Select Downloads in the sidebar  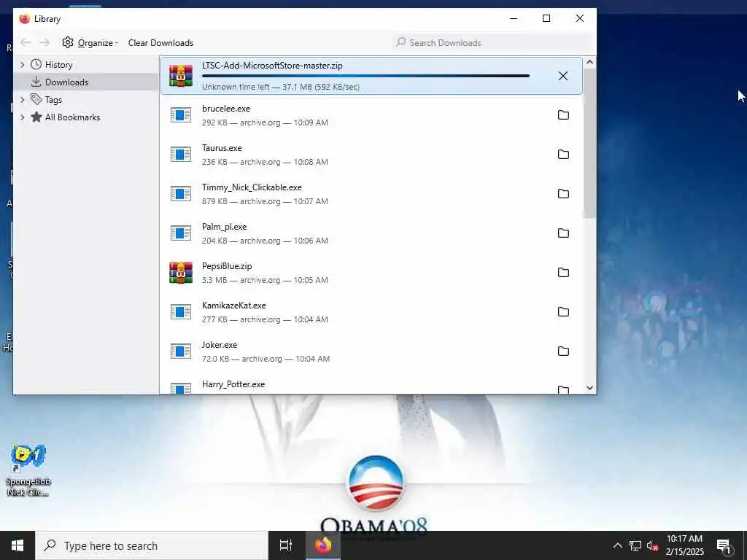click(66, 82)
